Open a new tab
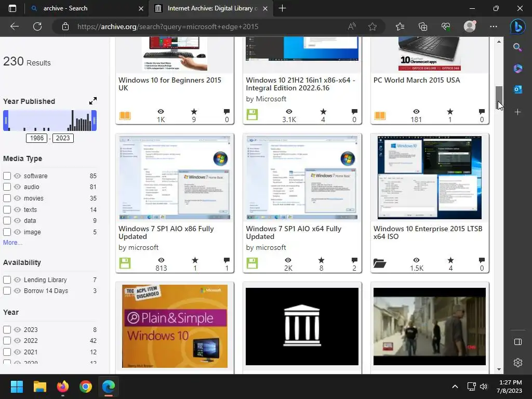The image size is (532, 399). 282,8
